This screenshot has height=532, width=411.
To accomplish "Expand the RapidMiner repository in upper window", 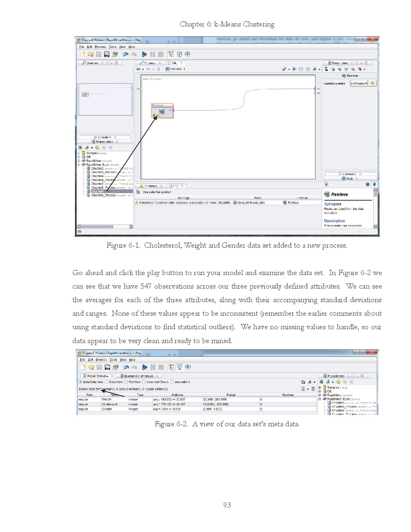I will 79,161.
